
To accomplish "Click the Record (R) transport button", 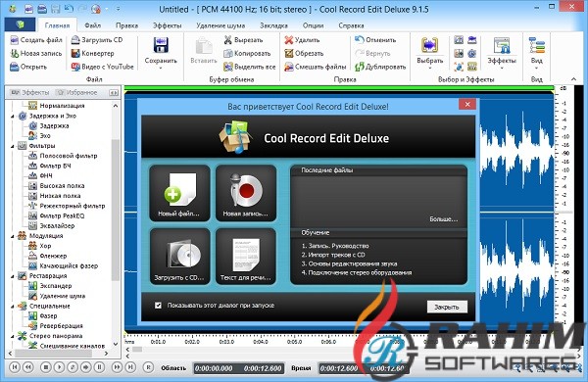I will 149,367.
